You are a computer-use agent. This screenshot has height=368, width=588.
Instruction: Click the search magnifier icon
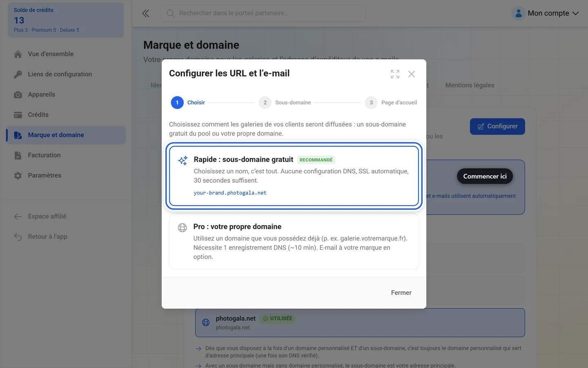(x=170, y=13)
